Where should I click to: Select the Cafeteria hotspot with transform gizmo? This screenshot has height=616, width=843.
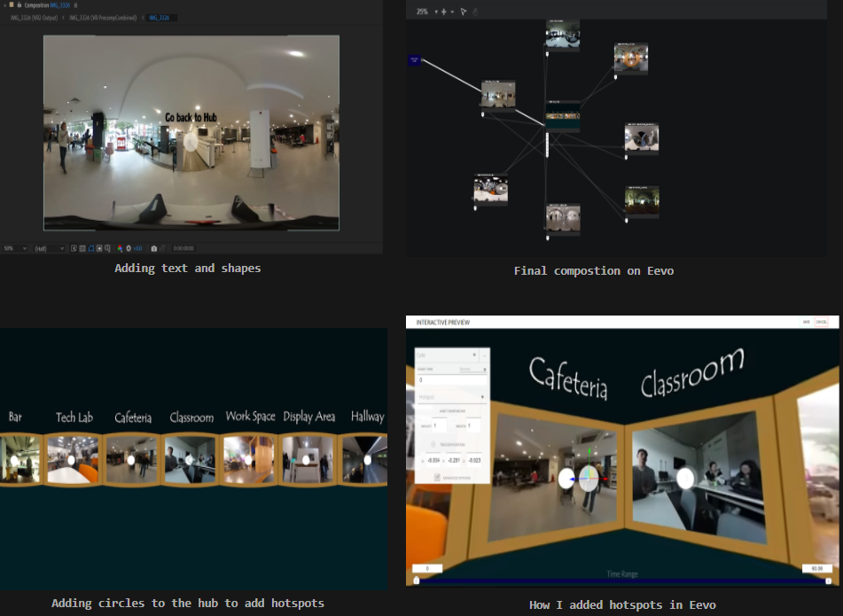[589, 478]
